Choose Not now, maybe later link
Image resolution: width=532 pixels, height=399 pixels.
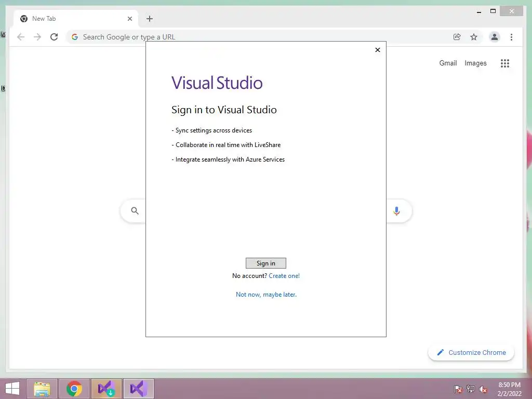pyautogui.click(x=266, y=295)
